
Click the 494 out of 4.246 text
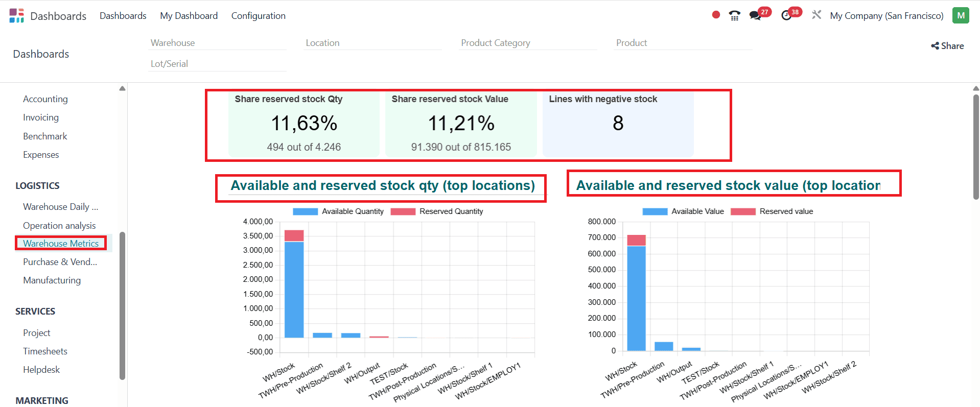tap(304, 147)
